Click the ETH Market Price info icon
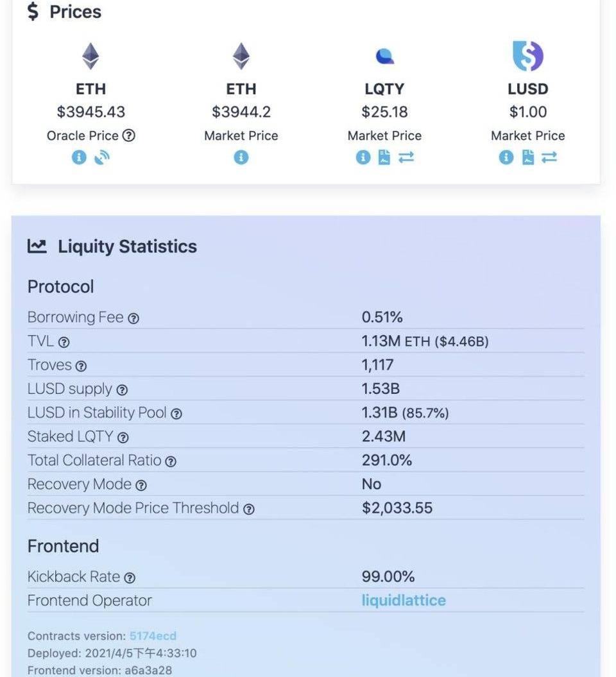The height and width of the screenshot is (677, 616). 241,157
